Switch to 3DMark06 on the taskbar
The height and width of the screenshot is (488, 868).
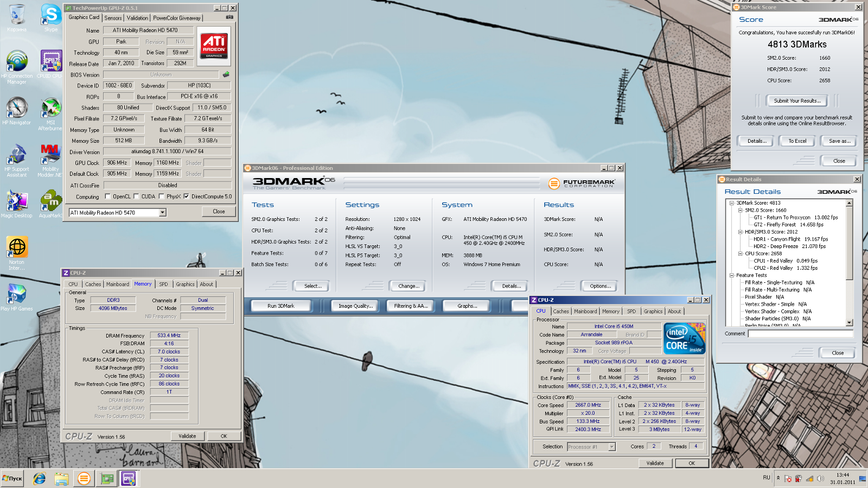pos(84,478)
